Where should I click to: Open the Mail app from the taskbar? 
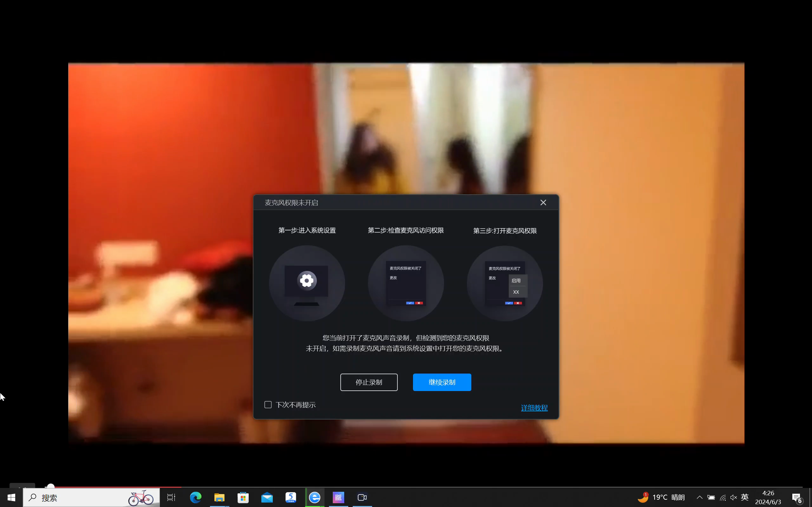point(267,497)
